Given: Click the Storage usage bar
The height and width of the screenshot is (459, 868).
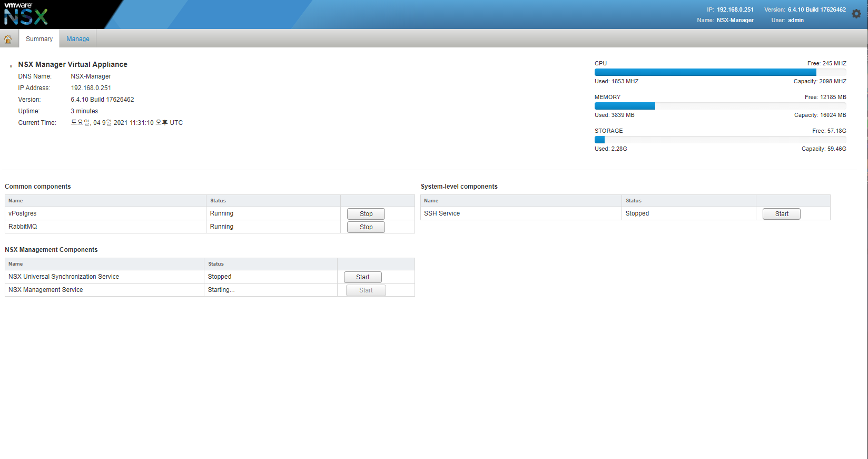Looking at the screenshot, I should pos(721,140).
